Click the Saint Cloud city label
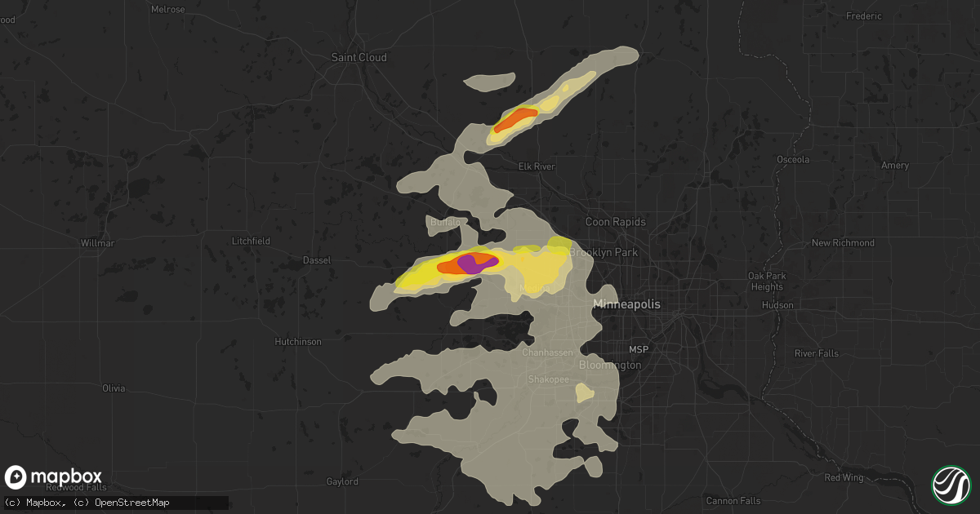Viewport: 980px width, 514px height. click(359, 58)
